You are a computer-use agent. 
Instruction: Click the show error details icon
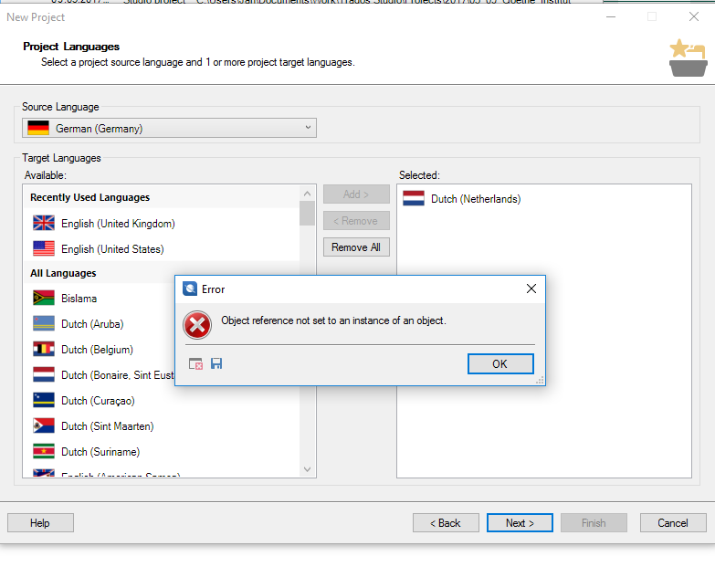(196, 363)
